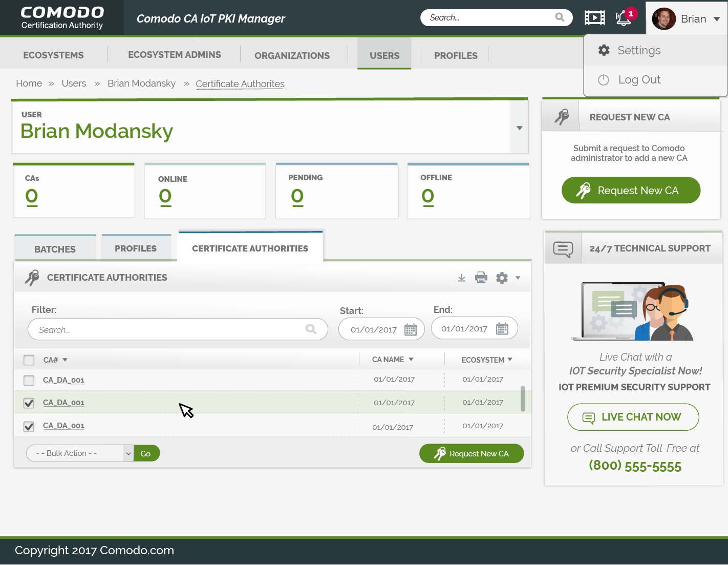Uncheck the third CA_DA_001 row checkbox

tap(29, 426)
